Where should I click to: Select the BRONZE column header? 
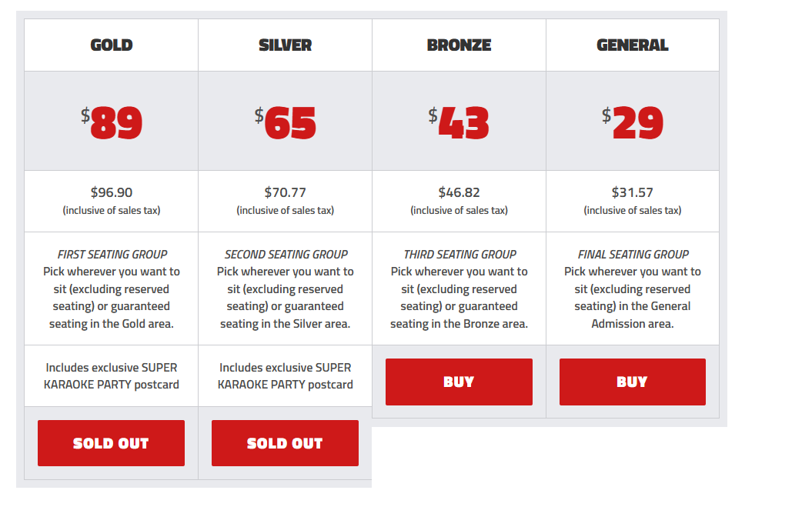point(459,45)
